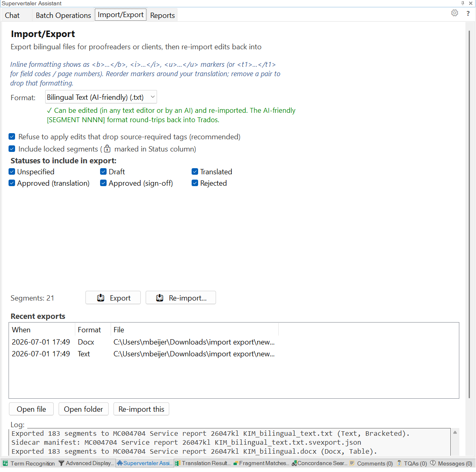Screen dimensions: 476x472
Task: Switch to the Batch Operations tab
Action: click(x=63, y=15)
